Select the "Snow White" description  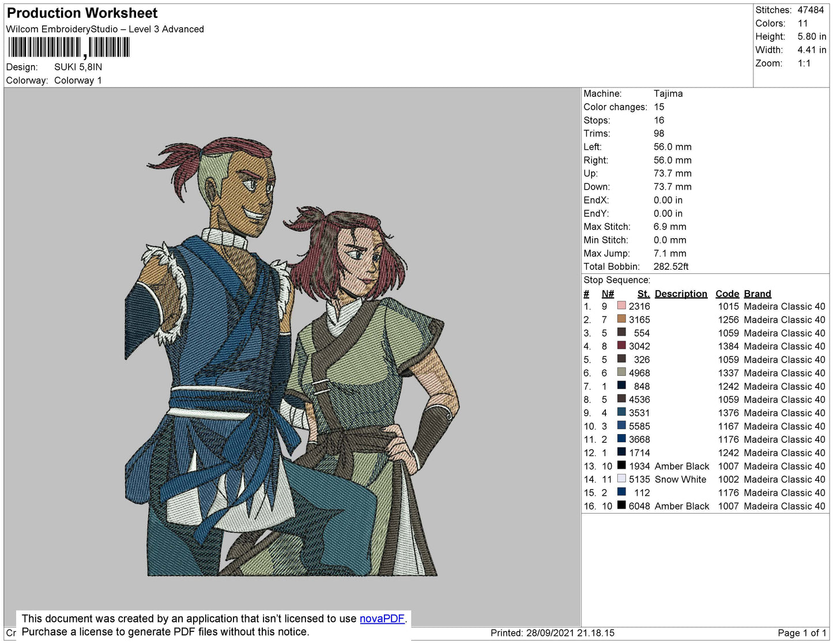[x=680, y=479]
